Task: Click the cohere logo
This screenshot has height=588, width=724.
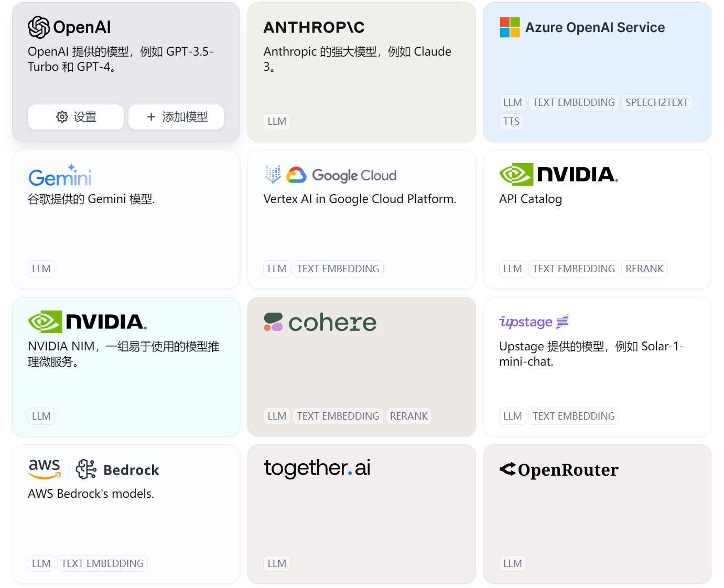Action: point(320,323)
